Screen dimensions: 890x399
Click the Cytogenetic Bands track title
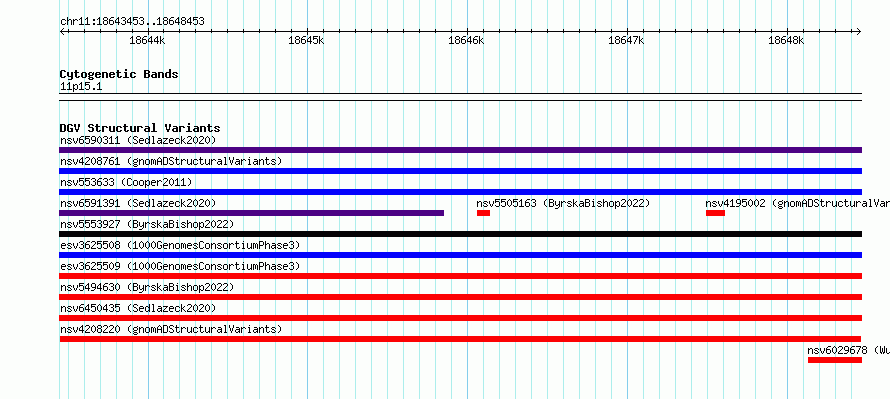click(119, 74)
